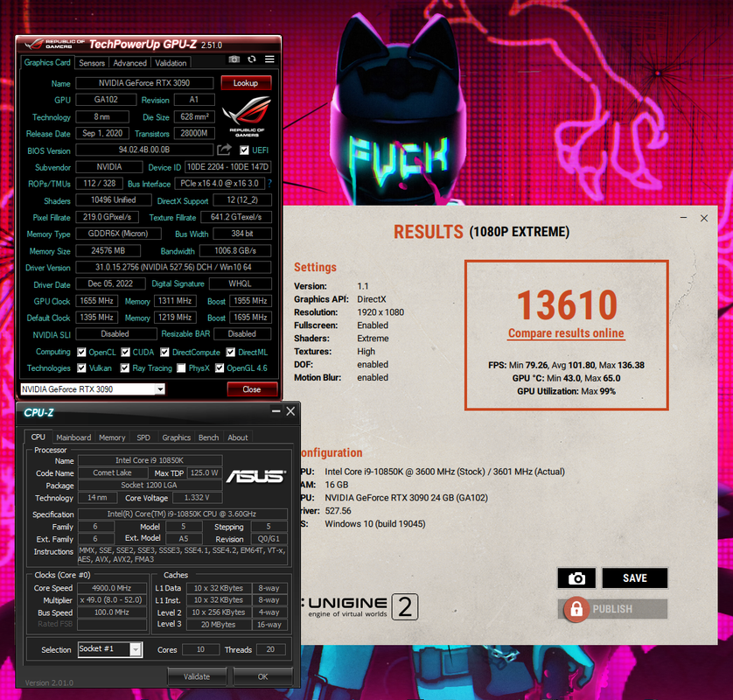The height and width of the screenshot is (700, 733).
Task: Toggle the Ray Tracing checkbox
Action: 125,368
